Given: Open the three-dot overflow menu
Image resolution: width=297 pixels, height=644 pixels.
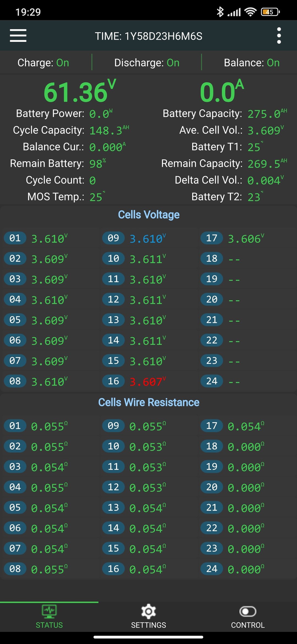Looking at the screenshot, I should (x=279, y=36).
